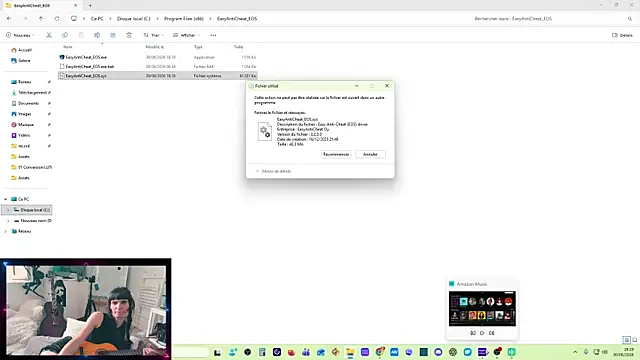
Task: Open the Trier sort dropdown
Action: pos(153,35)
